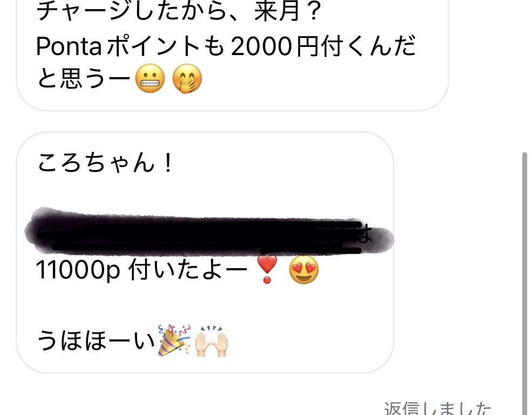Screen dimensions: 532x415
Task: Click the party popper emoji
Action: coord(174,341)
